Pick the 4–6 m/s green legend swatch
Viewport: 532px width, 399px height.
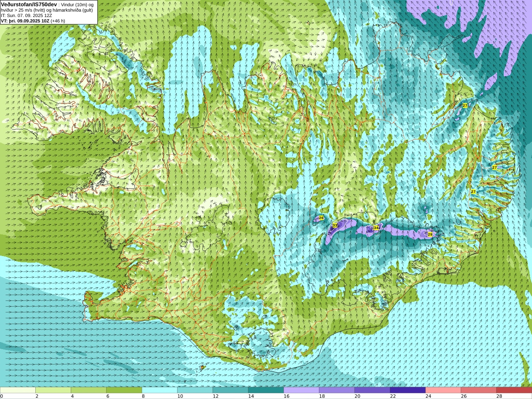89,390
